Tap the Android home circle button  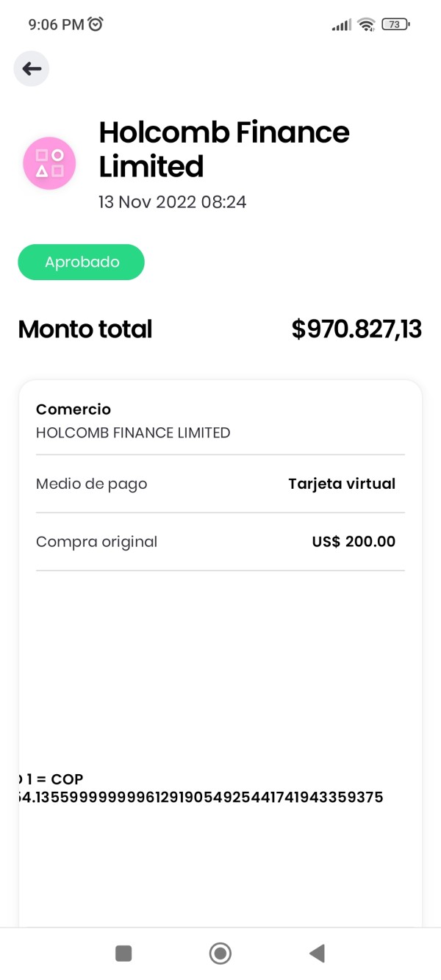pos(220,954)
